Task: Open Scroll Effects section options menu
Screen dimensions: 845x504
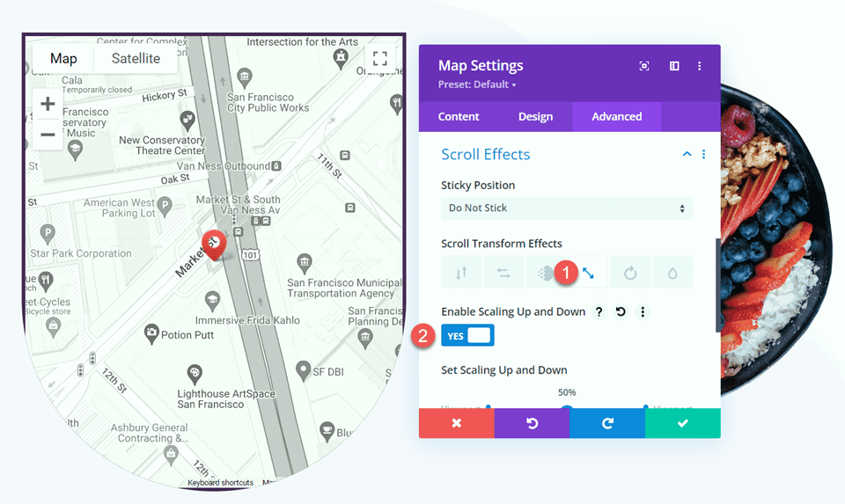Action: pos(704,155)
